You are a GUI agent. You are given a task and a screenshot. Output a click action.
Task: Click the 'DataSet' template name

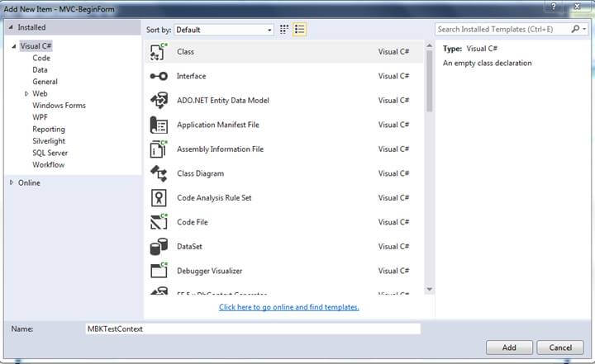point(189,247)
